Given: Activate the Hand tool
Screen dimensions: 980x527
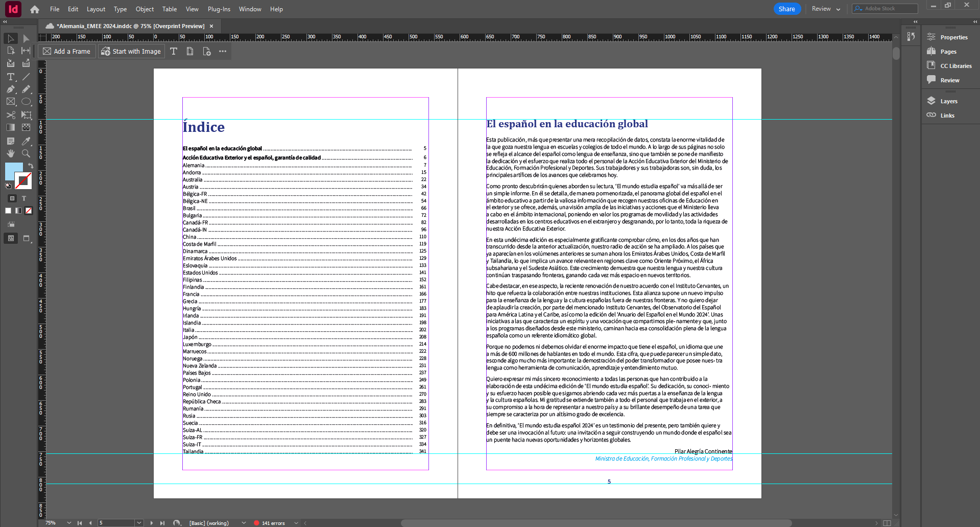Looking at the screenshot, I should tap(10, 153).
